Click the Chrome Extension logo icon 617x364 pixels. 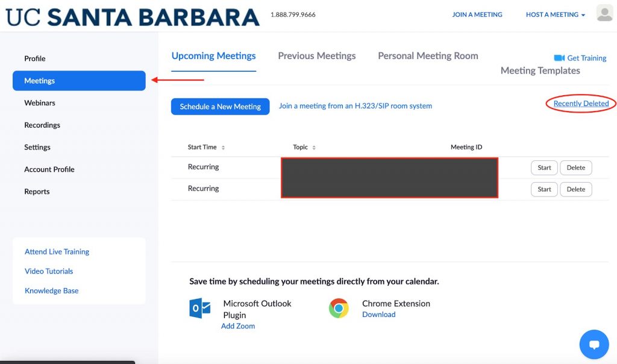(x=339, y=308)
